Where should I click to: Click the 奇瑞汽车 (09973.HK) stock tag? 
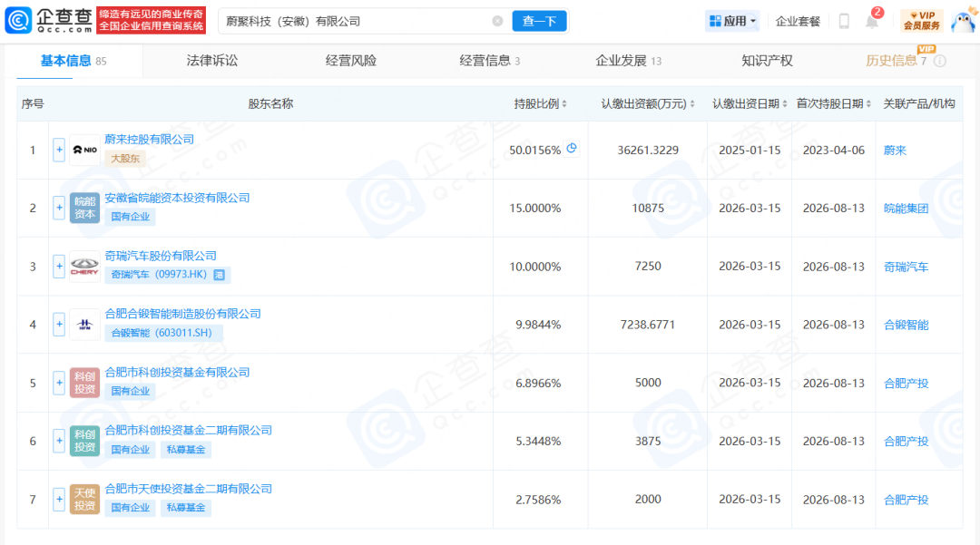point(159,275)
